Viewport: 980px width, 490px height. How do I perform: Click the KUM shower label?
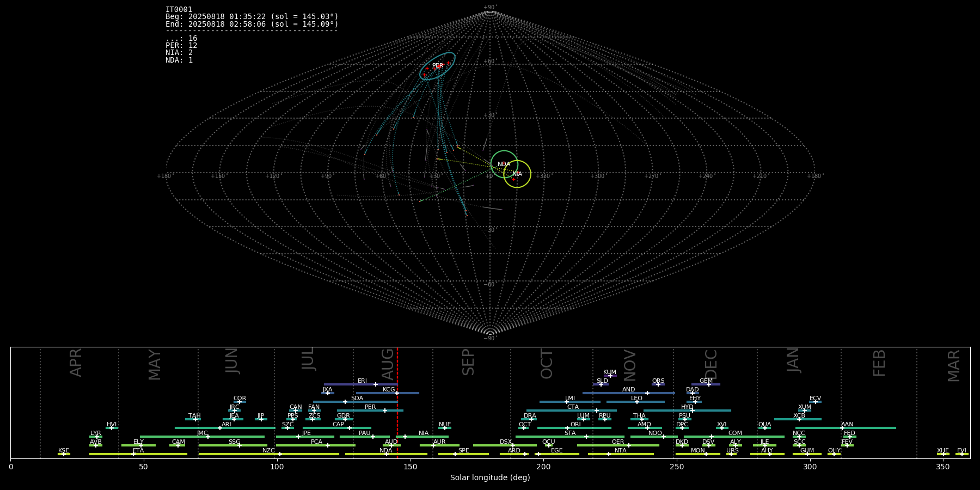tap(610, 372)
